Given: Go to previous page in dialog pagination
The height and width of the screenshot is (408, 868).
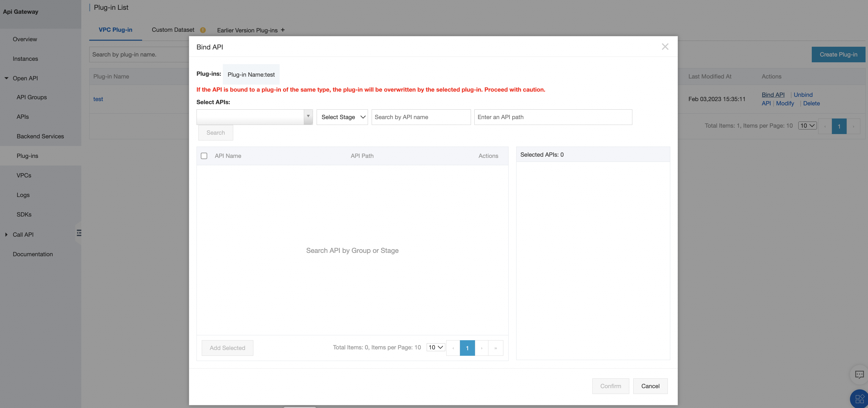Looking at the screenshot, I should (453, 348).
